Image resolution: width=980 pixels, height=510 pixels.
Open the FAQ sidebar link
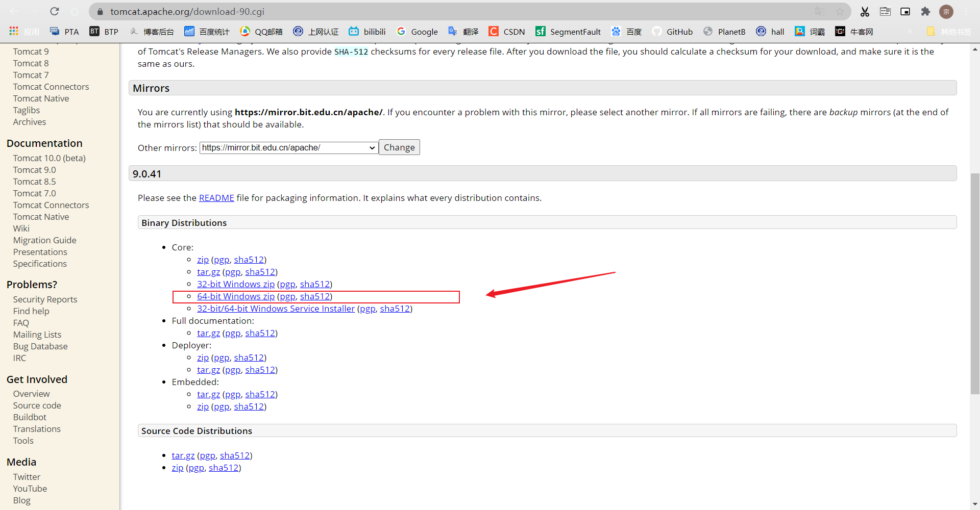click(x=21, y=323)
